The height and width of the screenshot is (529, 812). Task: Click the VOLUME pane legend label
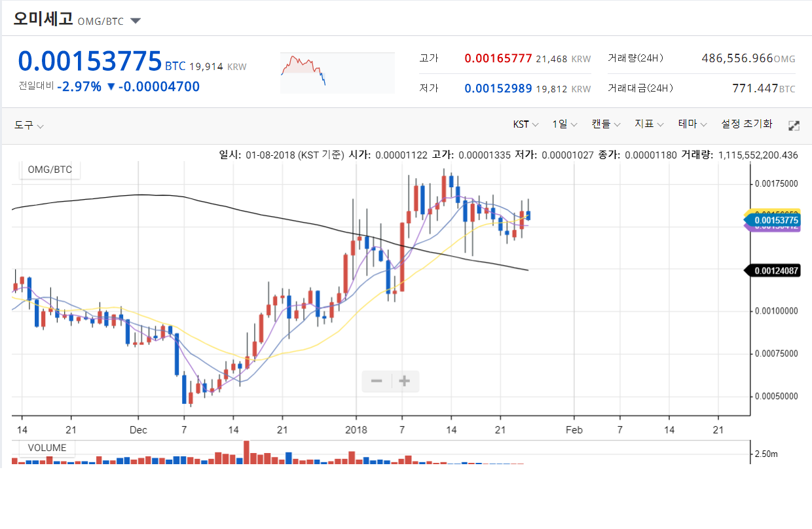[x=47, y=448]
